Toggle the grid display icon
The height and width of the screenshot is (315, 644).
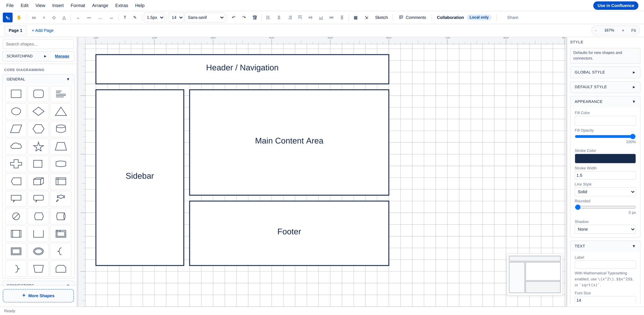tap(356, 17)
